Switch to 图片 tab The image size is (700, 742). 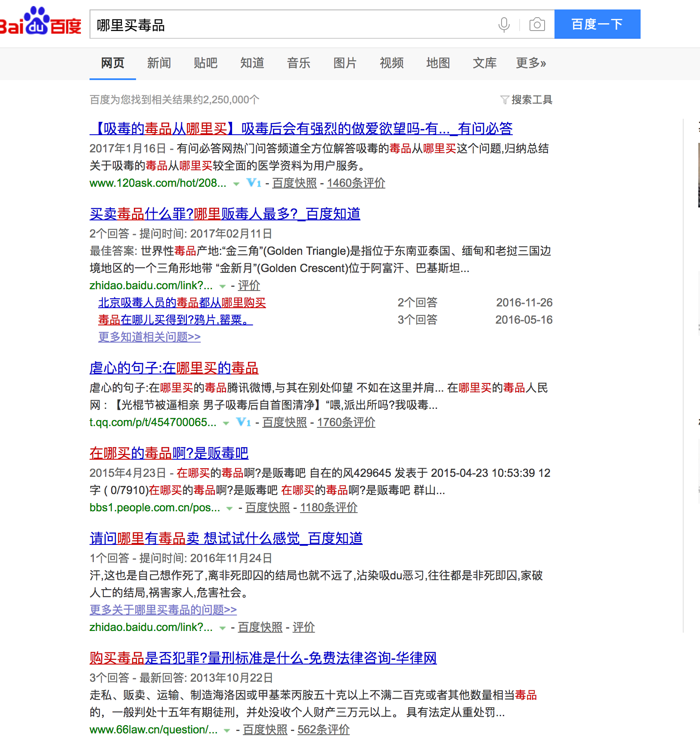coord(345,63)
